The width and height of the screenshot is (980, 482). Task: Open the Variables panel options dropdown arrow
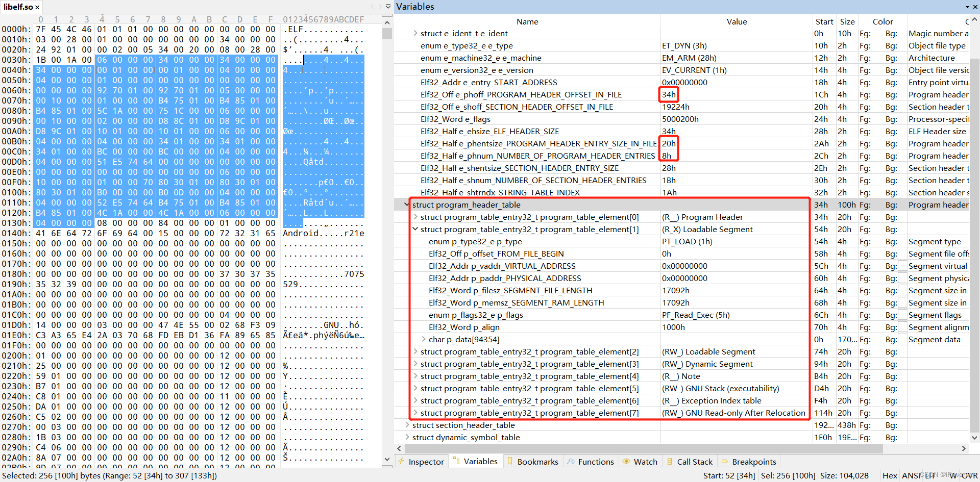[967, 7]
